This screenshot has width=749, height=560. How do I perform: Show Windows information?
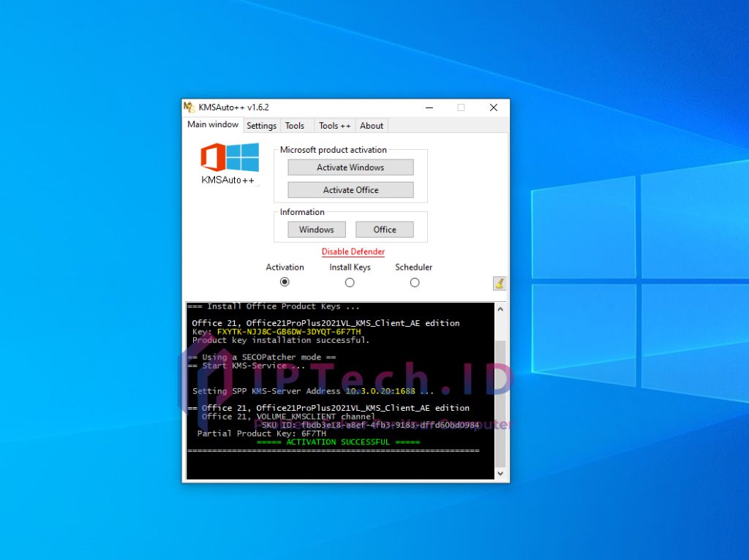tap(316, 230)
